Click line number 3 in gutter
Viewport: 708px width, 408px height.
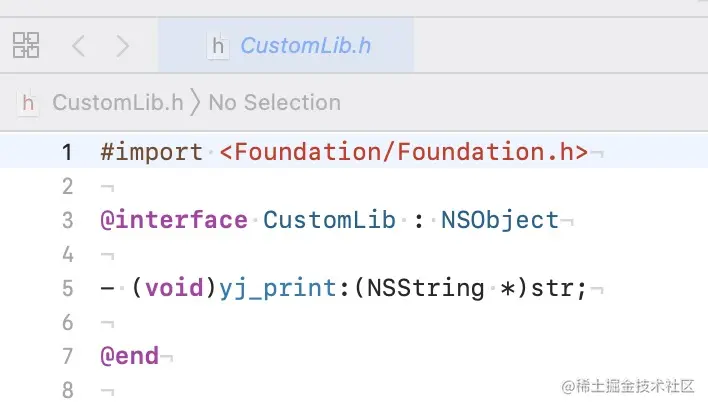coord(66,220)
